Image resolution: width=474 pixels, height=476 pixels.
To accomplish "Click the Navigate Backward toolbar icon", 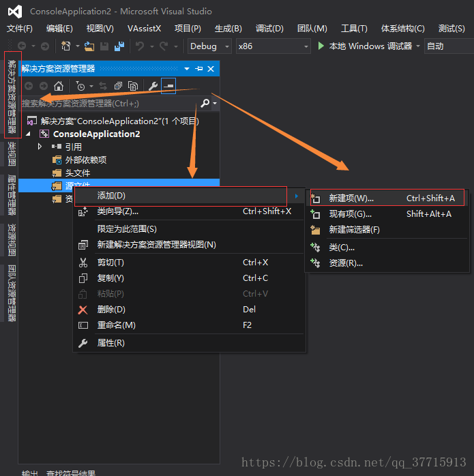I will pos(22,46).
